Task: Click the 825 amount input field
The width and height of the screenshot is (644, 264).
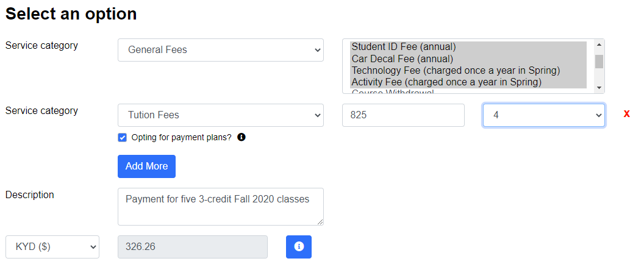Action: click(403, 115)
